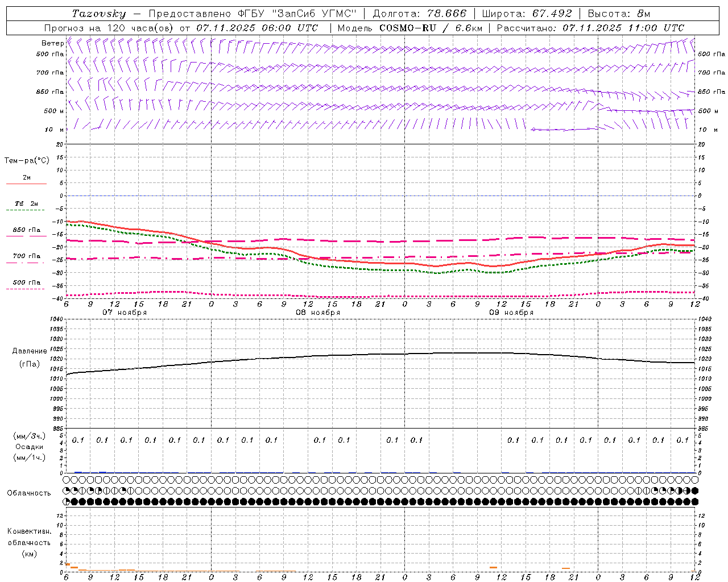Click the "Облачность" cloudiness label
Image resolution: width=728 pixels, height=582 pixels.
point(29,493)
